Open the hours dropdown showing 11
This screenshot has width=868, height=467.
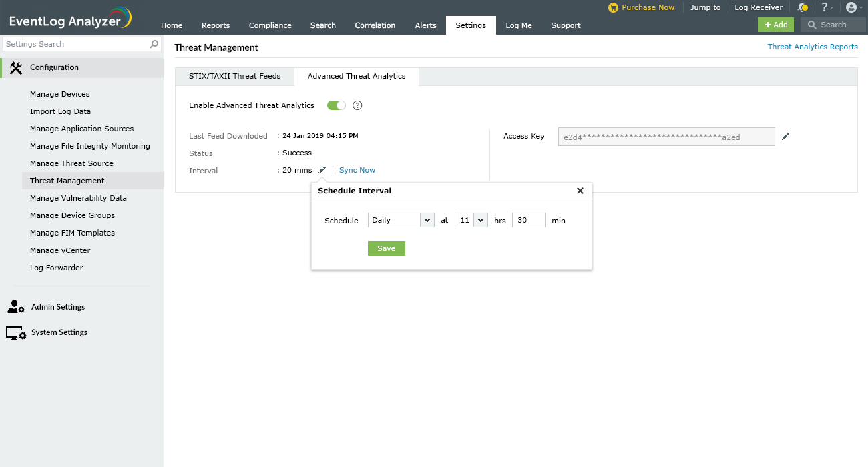(x=471, y=220)
